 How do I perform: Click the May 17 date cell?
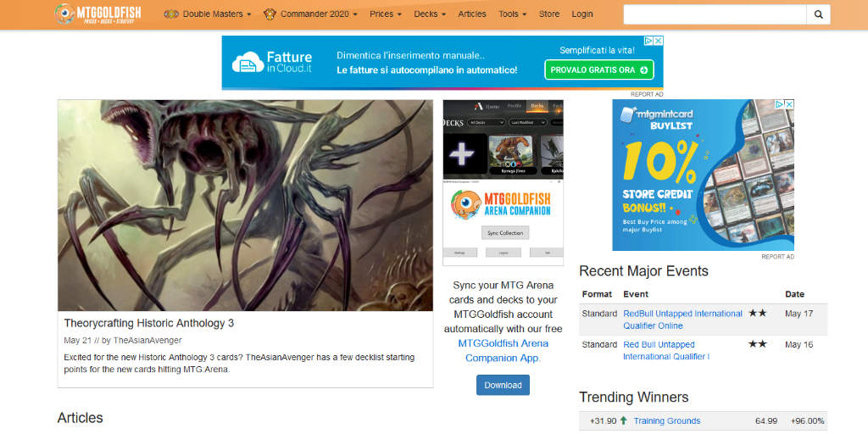(798, 314)
